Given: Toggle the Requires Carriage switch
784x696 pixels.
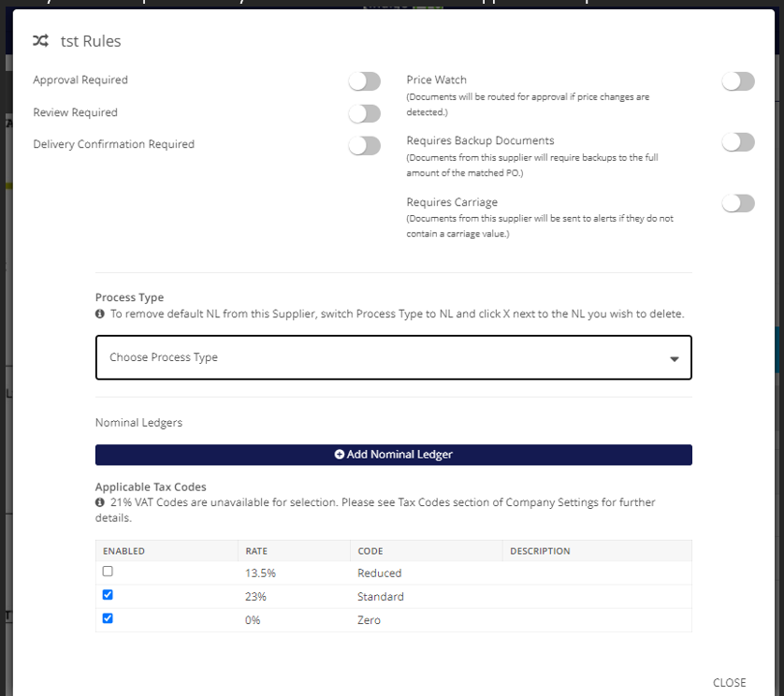Looking at the screenshot, I should click(737, 203).
